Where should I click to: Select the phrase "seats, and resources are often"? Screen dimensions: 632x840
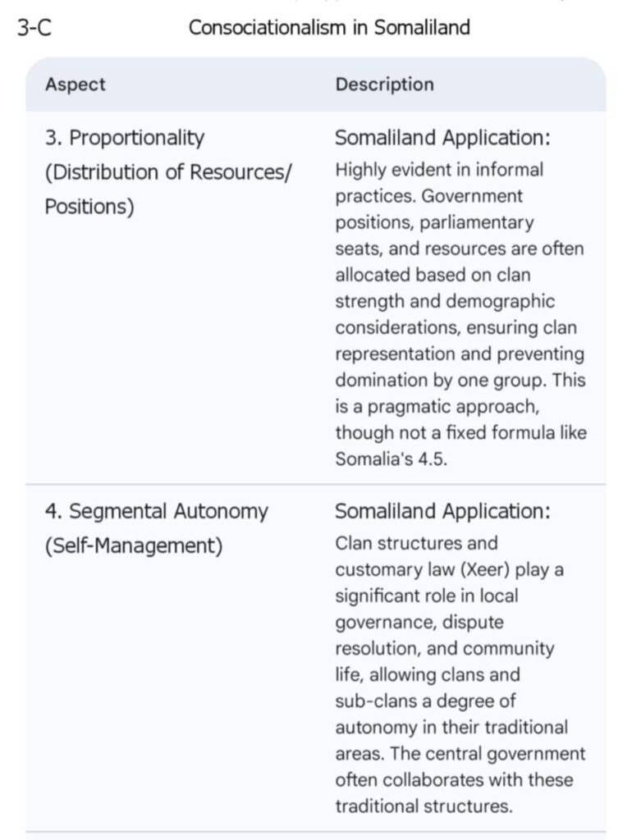pyautogui.click(x=460, y=249)
